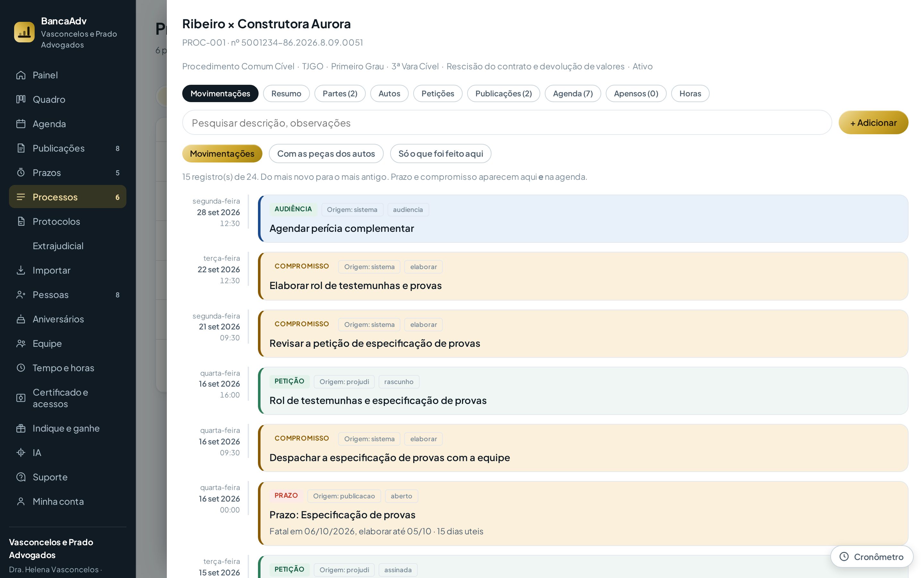Open 'Revisar a petição de especificação de provas'
This screenshot has width=924, height=578.
[x=583, y=334]
